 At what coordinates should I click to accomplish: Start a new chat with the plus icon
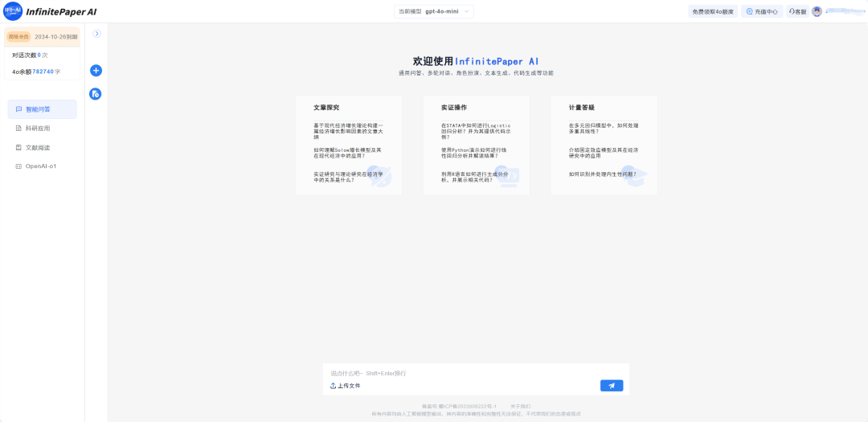[96, 71]
